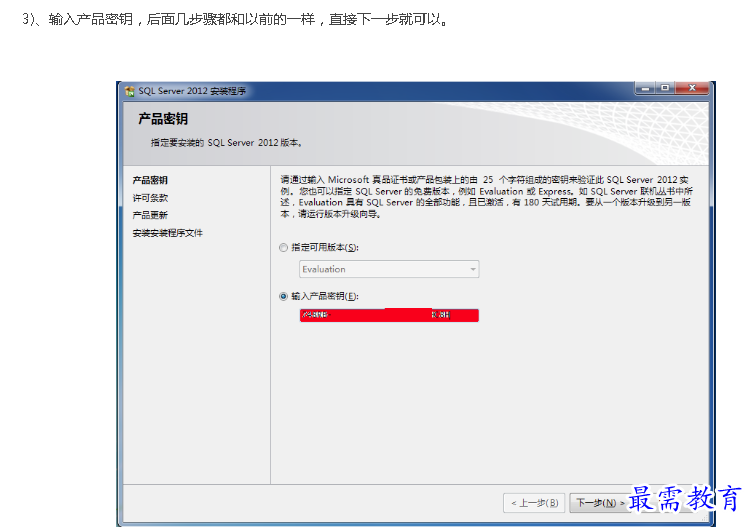Screen dimensions: 750x530
Task: Click the product key input field
Action: 389,315
